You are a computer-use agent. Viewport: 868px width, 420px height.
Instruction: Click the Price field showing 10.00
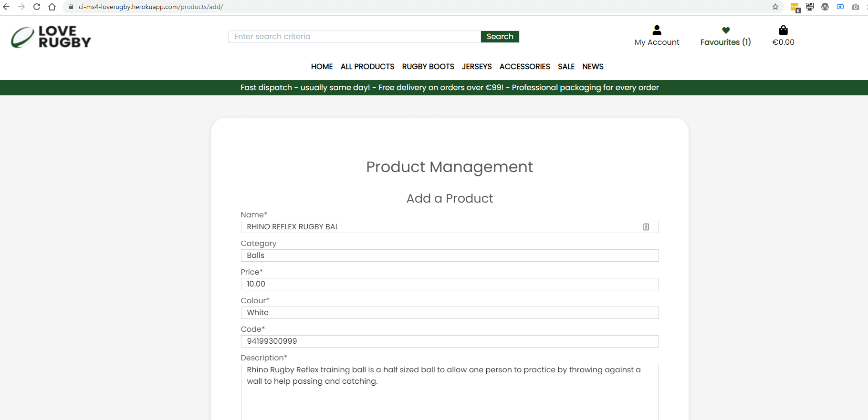click(x=450, y=284)
